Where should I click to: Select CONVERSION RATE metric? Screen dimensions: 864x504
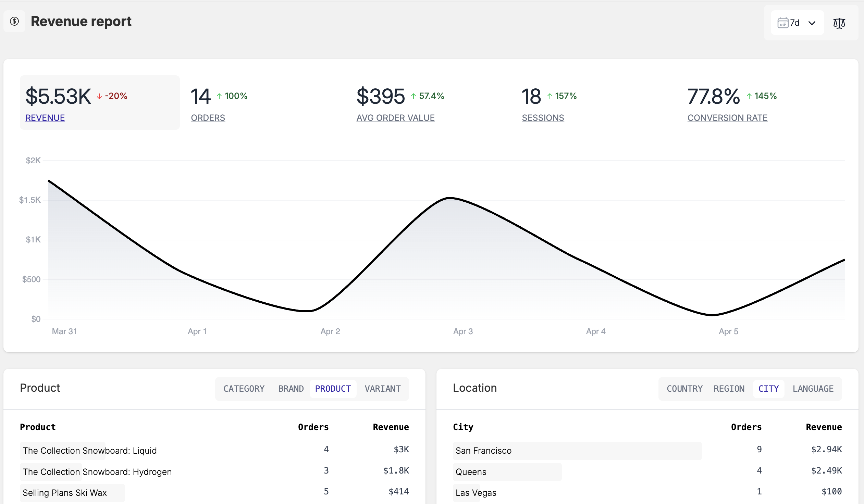click(x=727, y=118)
